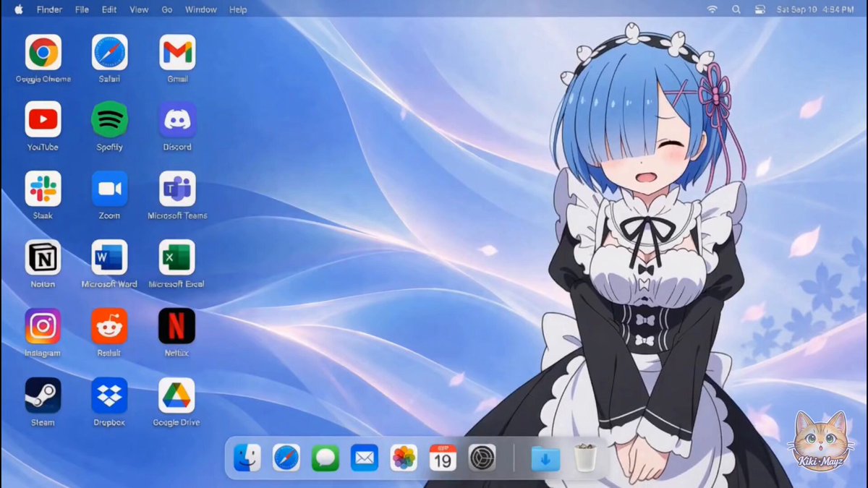Viewport: 868px width, 488px height.
Task: Open the Notion desktop icon
Action: click(x=43, y=257)
